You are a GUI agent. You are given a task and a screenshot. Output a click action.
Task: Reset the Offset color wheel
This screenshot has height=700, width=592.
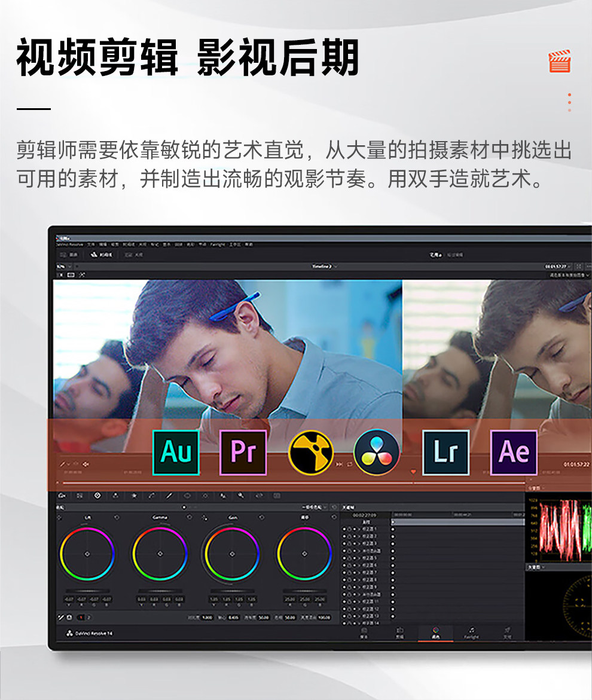[334, 518]
